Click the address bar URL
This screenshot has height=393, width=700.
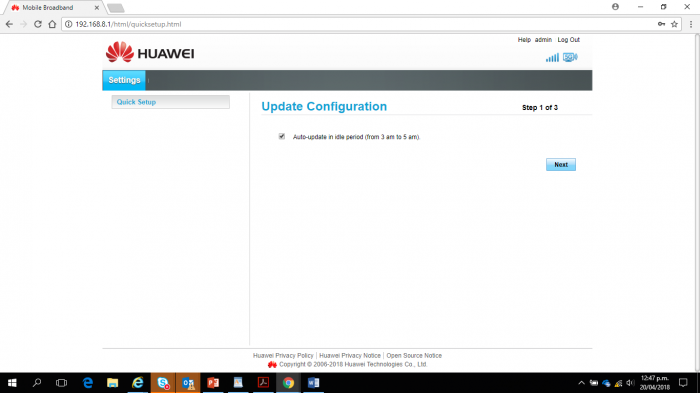(128, 24)
